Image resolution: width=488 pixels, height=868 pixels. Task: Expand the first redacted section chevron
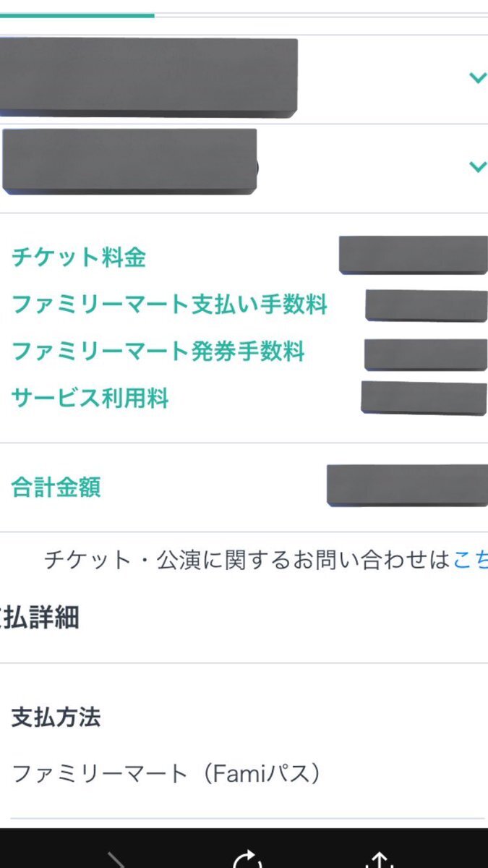click(x=477, y=77)
